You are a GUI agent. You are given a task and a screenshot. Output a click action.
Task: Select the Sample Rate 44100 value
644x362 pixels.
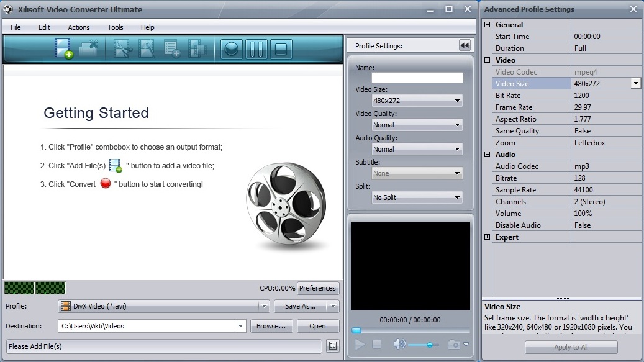click(605, 190)
